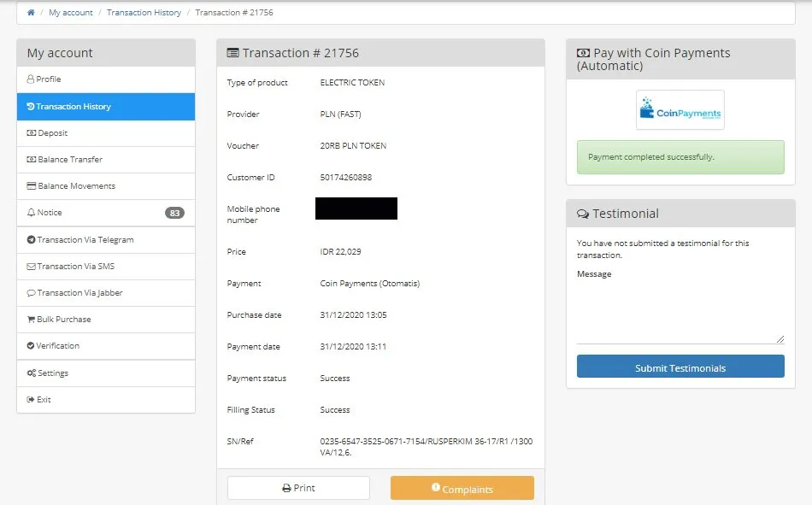
Task: Click the Print button
Action: tap(298, 488)
